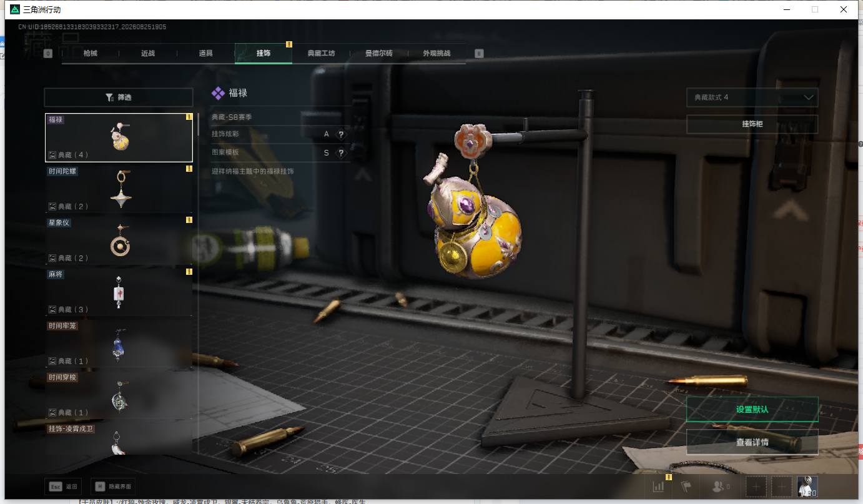Go to the 典藏工坊 tab

[x=321, y=53]
